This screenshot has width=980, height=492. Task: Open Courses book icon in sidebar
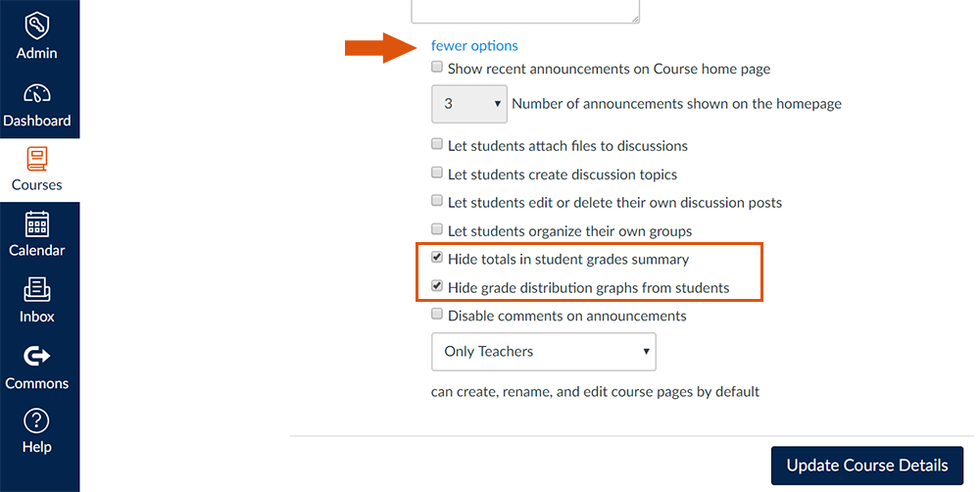[37, 159]
